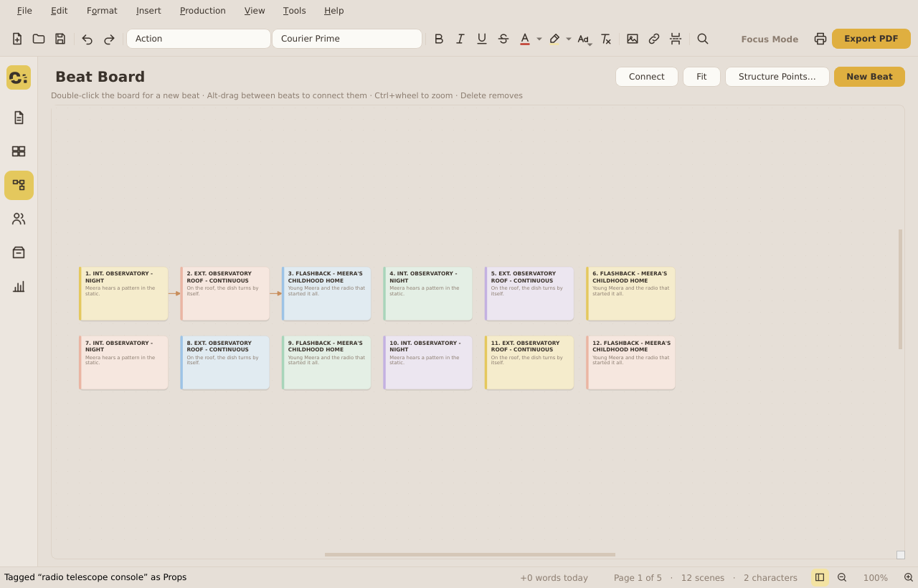
Task: Switch to the index cards view in the sidebar
Action: point(19,151)
